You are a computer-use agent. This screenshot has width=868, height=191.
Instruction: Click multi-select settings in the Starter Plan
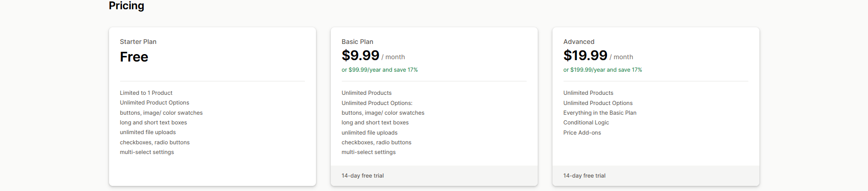pyautogui.click(x=147, y=152)
